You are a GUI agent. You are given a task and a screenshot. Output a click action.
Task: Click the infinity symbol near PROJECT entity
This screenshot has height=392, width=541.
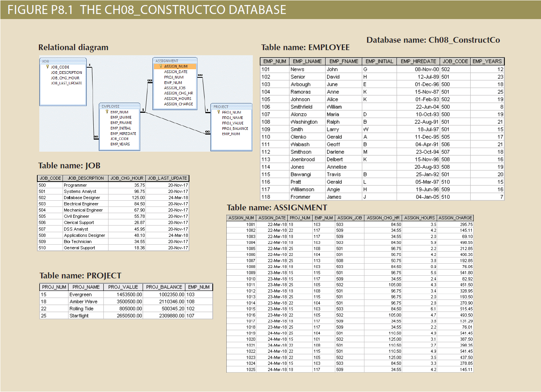(x=208, y=131)
